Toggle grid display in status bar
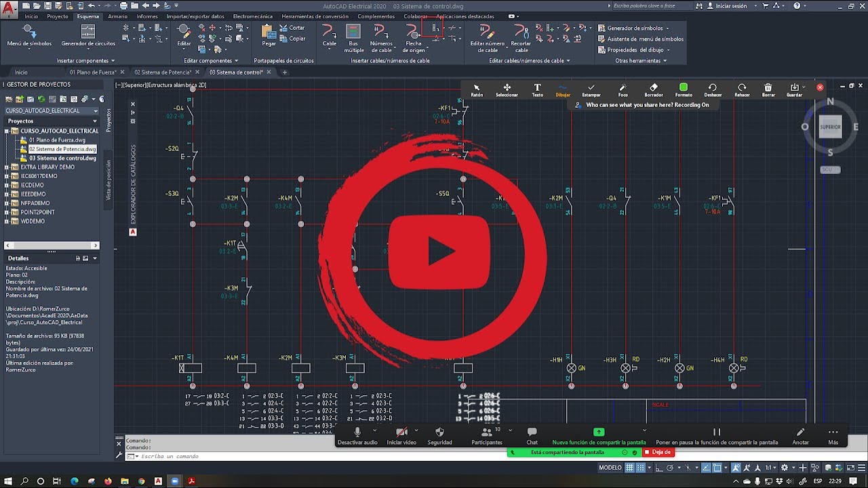The image size is (868, 488). [x=630, y=468]
